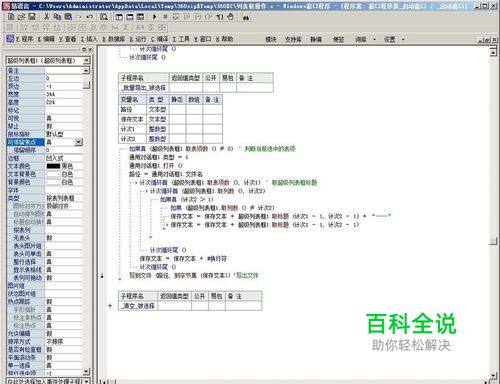Viewport: 500px width, 384px height.
Task: Open the 窗口 menu
Action: [x=203, y=39]
